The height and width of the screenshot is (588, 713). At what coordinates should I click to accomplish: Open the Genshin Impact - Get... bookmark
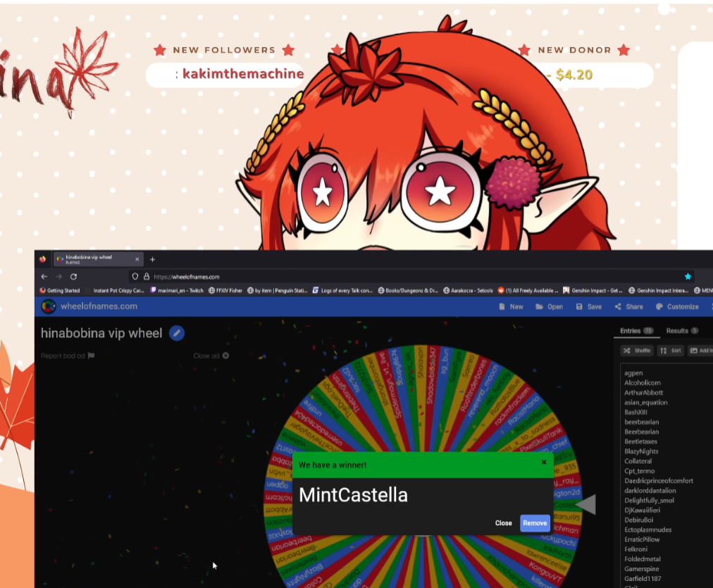(x=593, y=290)
